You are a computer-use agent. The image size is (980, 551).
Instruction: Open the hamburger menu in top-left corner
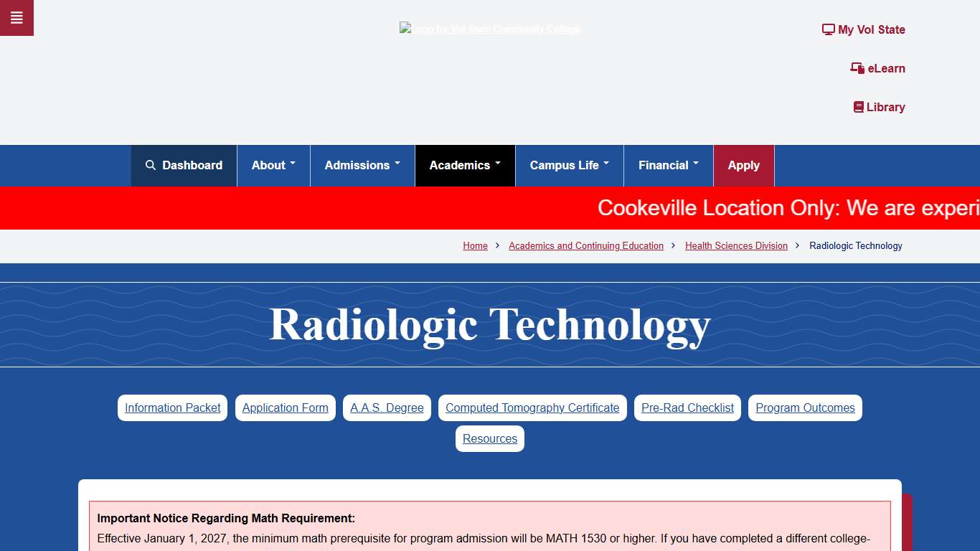coord(17,17)
